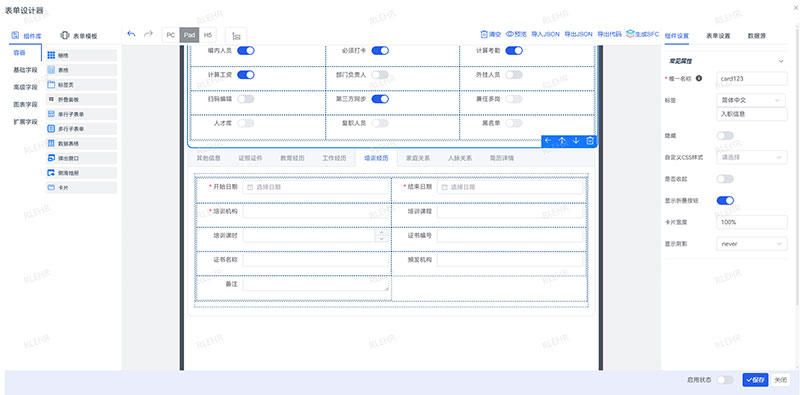This screenshot has height=395, width=800.
Task: Select the 卡片 card component
Action: pyautogui.click(x=81, y=188)
